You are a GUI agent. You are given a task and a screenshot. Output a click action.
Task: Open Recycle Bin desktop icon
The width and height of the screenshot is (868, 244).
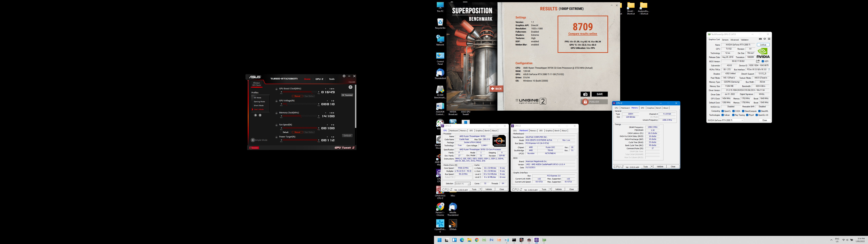(x=440, y=24)
